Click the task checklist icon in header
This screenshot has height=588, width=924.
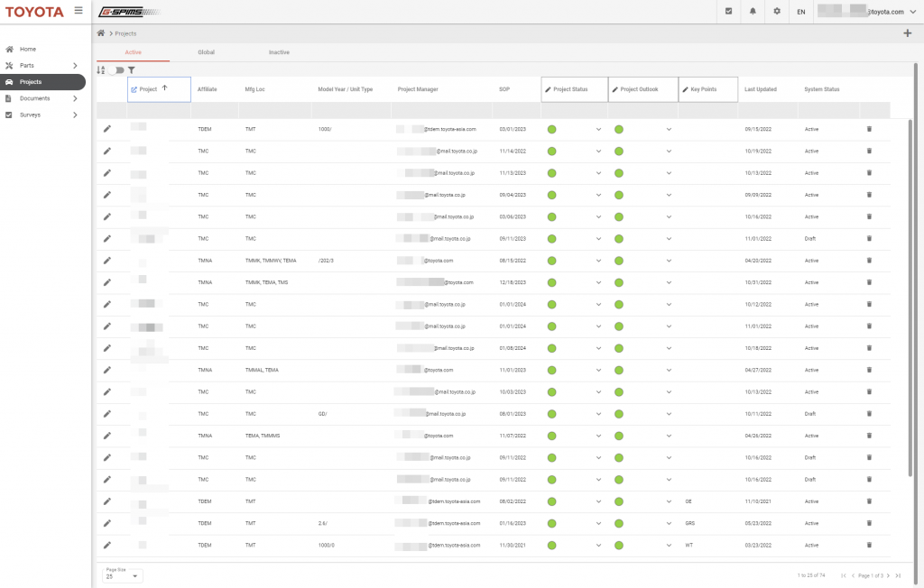coord(728,12)
